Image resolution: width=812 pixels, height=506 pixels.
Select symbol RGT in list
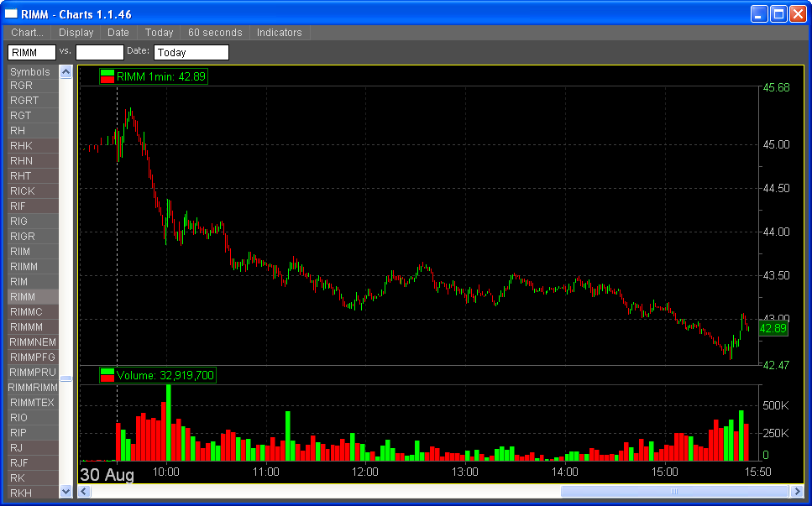point(33,115)
